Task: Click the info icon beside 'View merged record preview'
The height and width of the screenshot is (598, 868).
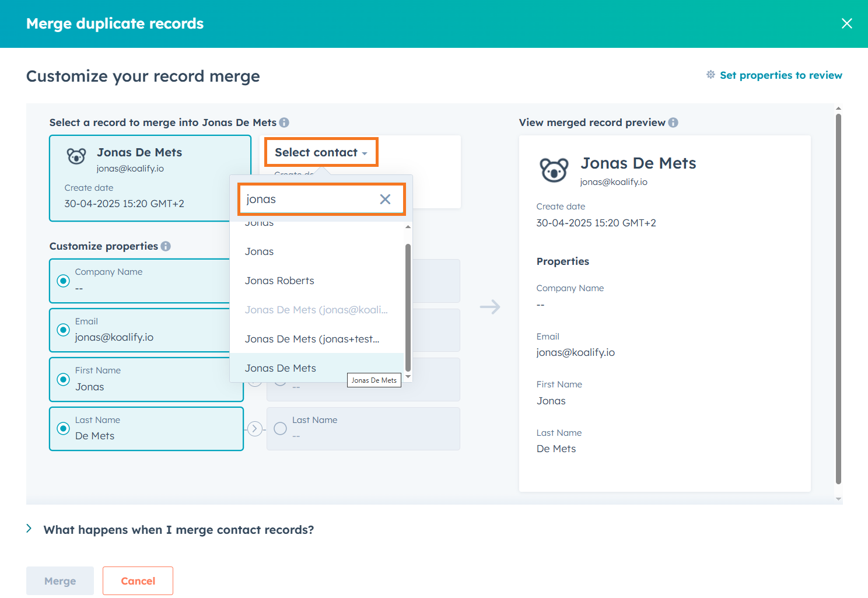Action: 674,123
